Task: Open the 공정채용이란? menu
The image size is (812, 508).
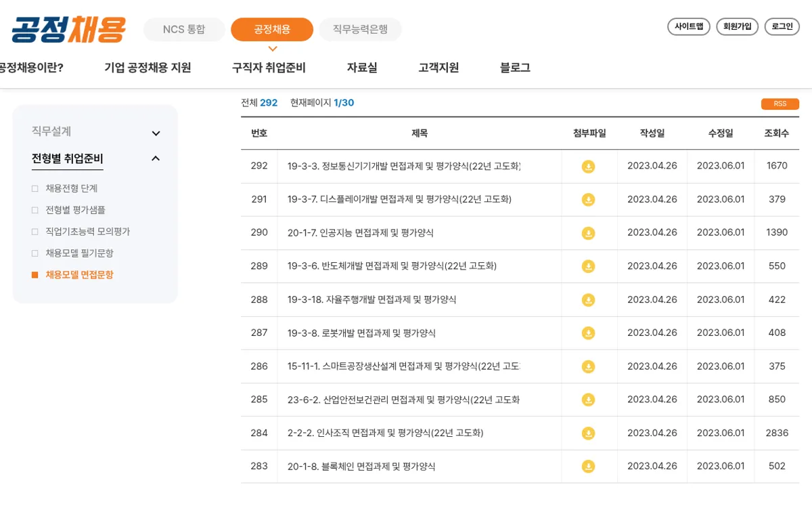Action: [x=31, y=68]
